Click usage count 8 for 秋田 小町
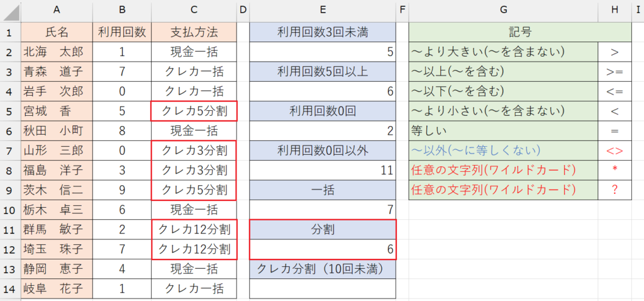The image size is (644, 301). (x=122, y=131)
